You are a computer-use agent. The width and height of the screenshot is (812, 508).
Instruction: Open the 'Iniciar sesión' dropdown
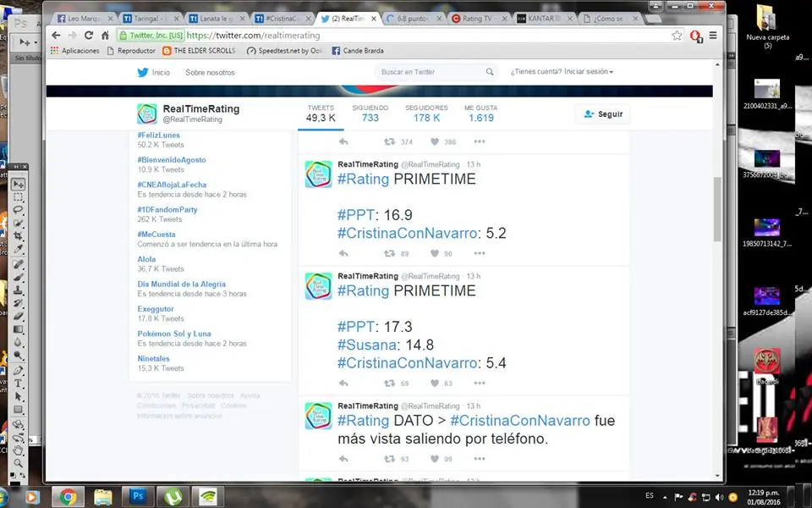(x=589, y=71)
